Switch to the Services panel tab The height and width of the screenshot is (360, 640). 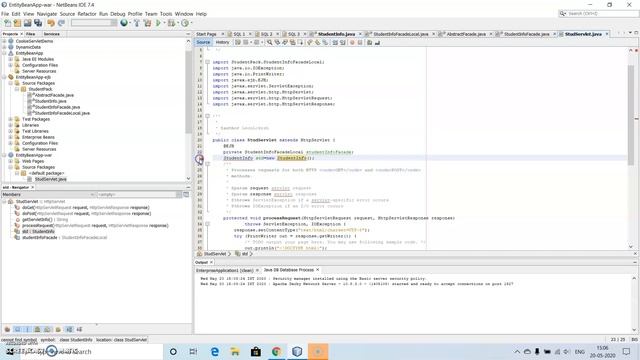51,34
